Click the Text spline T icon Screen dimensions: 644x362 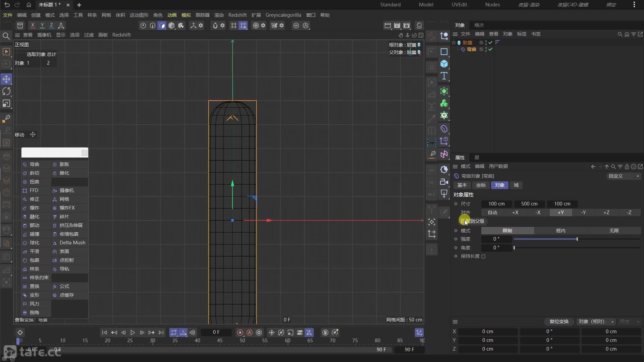pyautogui.click(x=444, y=76)
